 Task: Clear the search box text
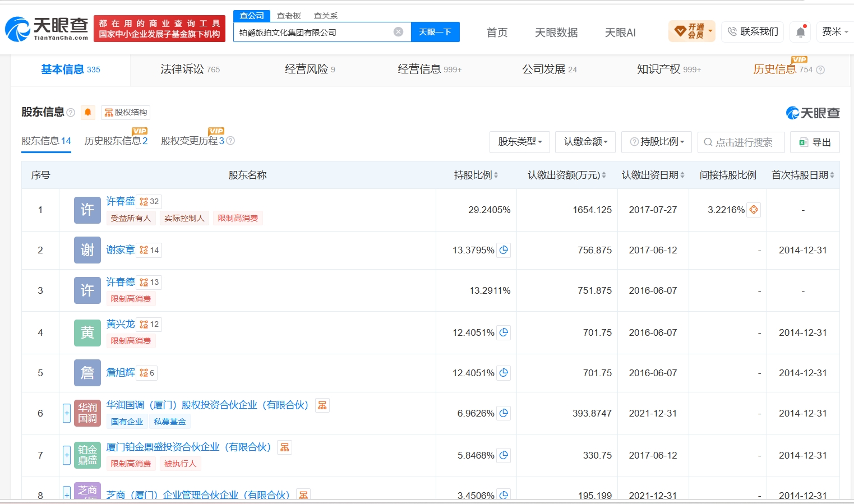pos(398,32)
